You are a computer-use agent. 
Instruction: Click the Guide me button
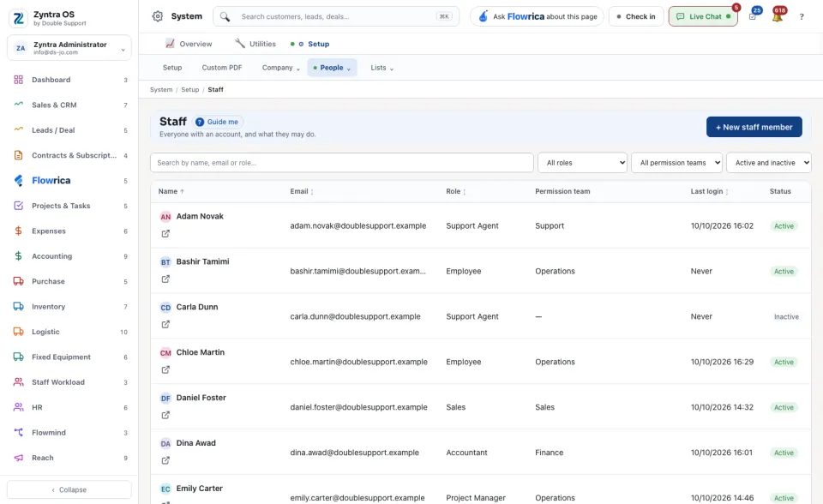[x=218, y=122]
